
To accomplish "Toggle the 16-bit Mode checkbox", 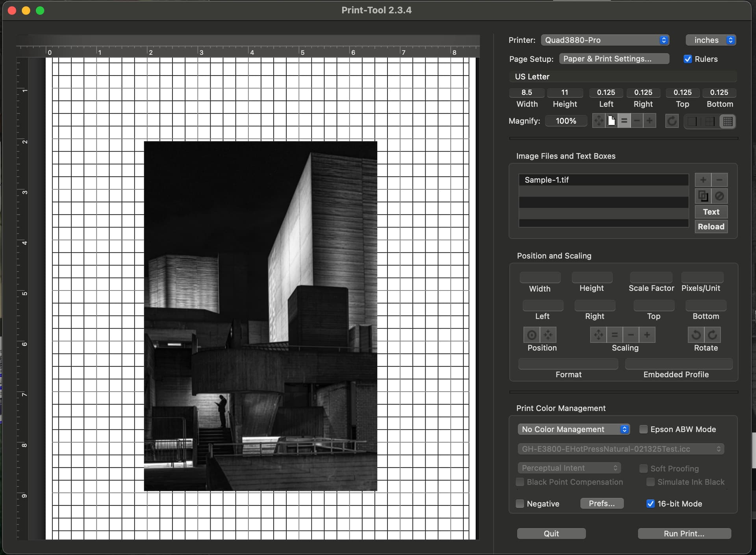I will coord(650,504).
